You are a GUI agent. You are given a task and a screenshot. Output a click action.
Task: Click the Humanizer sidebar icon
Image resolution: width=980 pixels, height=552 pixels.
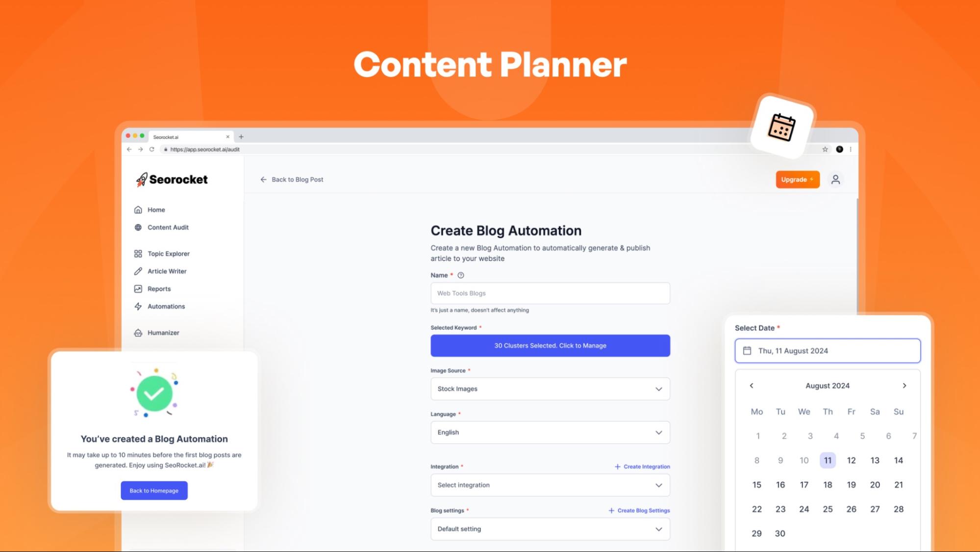[x=137, y=332]
